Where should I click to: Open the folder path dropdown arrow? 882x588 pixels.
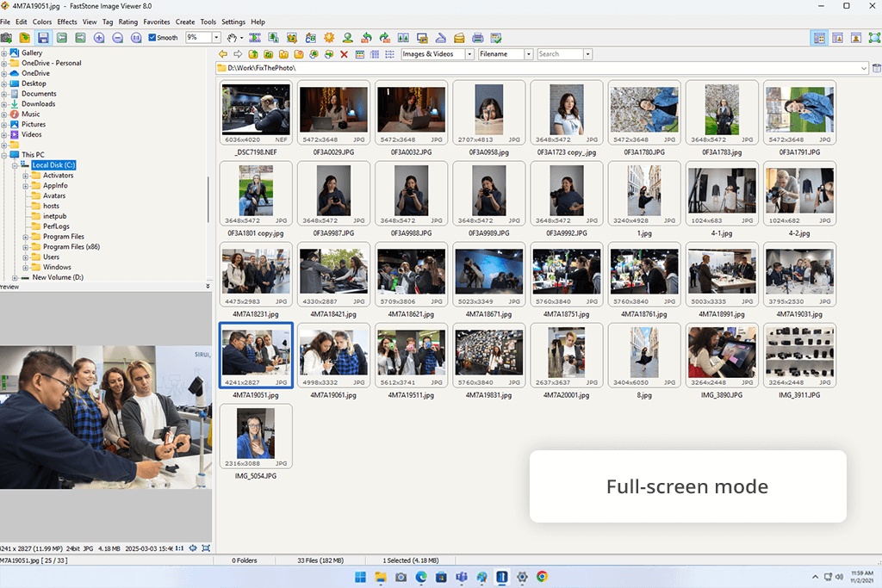864,68
